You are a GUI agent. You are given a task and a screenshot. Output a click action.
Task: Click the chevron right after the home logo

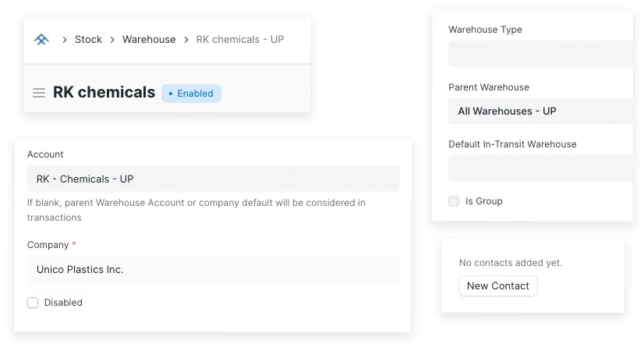pyautogui.click(x=64, y=39)
